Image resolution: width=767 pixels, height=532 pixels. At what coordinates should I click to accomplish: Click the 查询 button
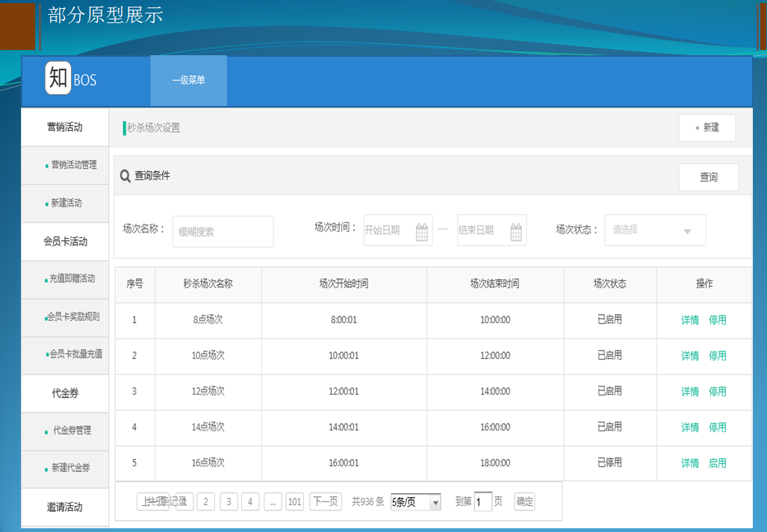coord(709,178)
